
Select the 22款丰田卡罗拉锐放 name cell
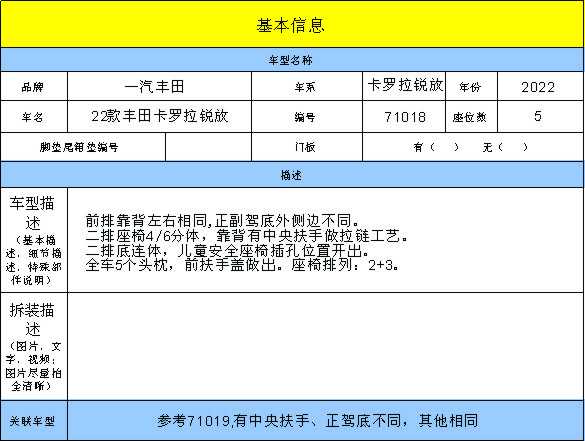pos(159,116)
